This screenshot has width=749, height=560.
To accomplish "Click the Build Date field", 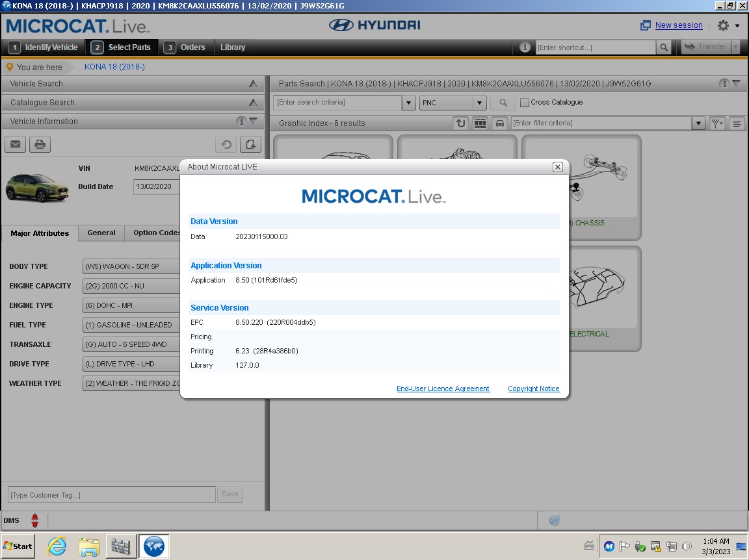I will coord(157,186).
